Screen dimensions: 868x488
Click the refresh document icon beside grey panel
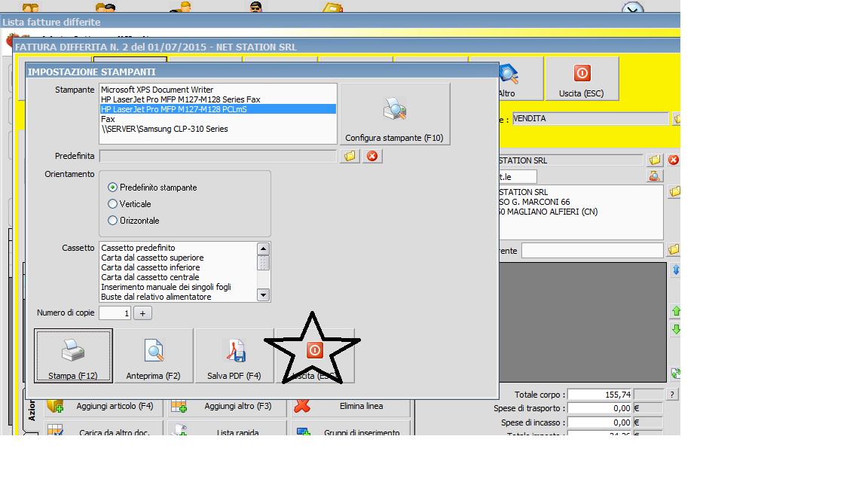click(676, 374)
